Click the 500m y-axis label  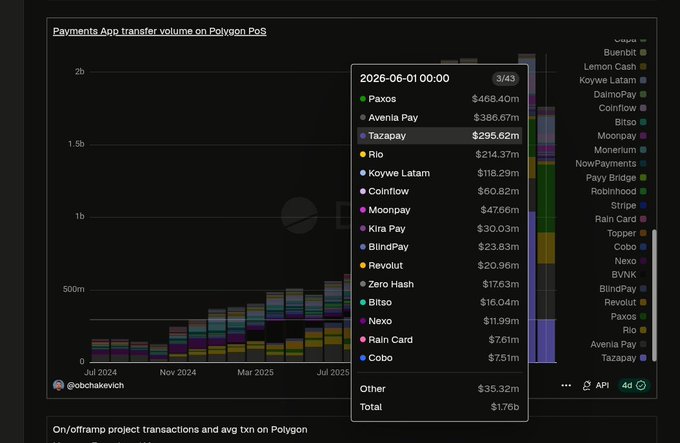[x=74, y=289]
